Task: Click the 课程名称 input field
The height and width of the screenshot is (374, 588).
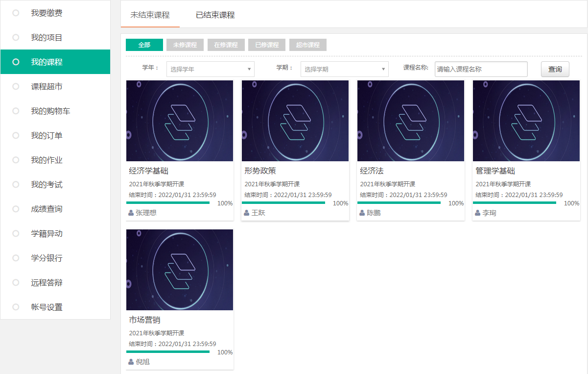Action: 481,69
